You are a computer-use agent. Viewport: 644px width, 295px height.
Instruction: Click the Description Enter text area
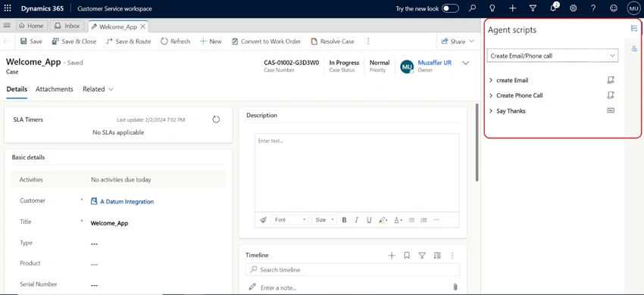pos(357,172)
